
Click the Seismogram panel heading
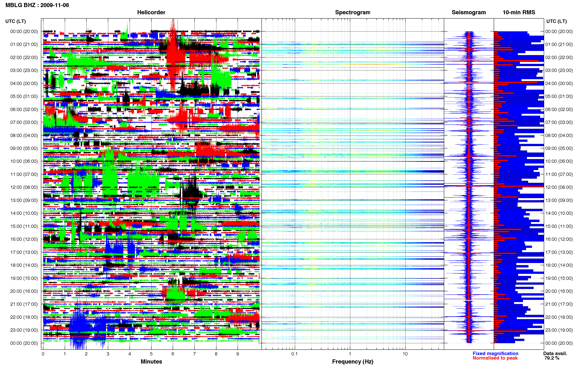pyautogui.click(x=469, y=12)
